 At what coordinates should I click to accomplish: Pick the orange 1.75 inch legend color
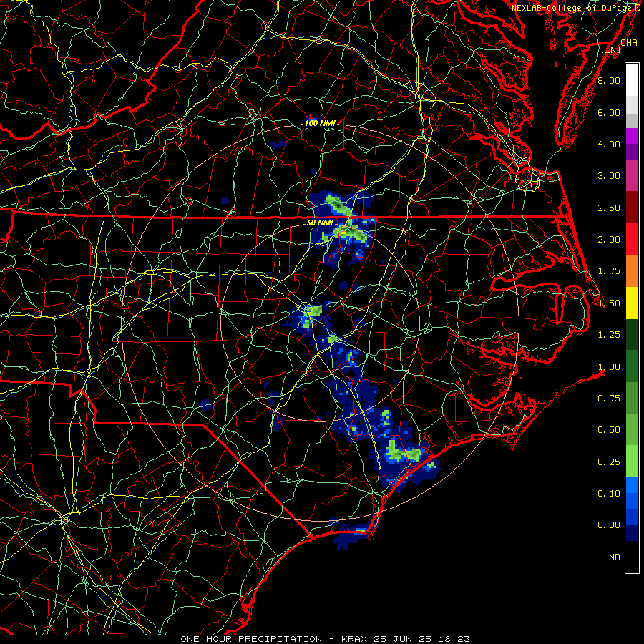(632, 271)
